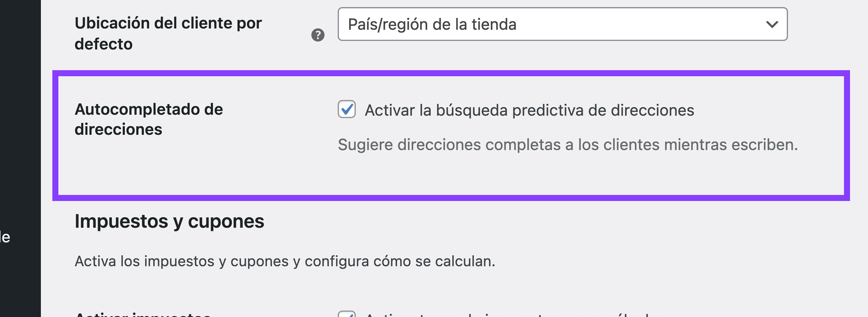Click the word 'direcciones' under 'Autocompletado de'
This screenshot has height=317, width=868.
[x=118, y=129]
